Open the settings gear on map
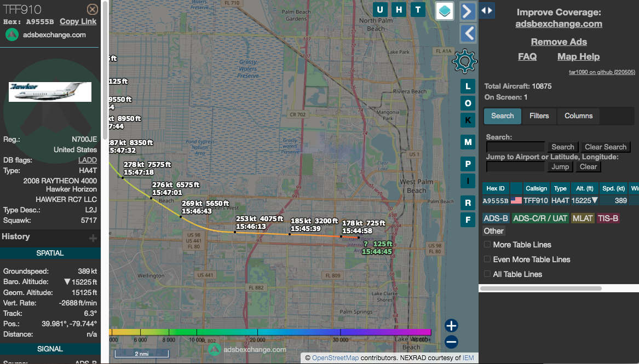The height and width of the screenshot is (364, 639). (464, 61)
